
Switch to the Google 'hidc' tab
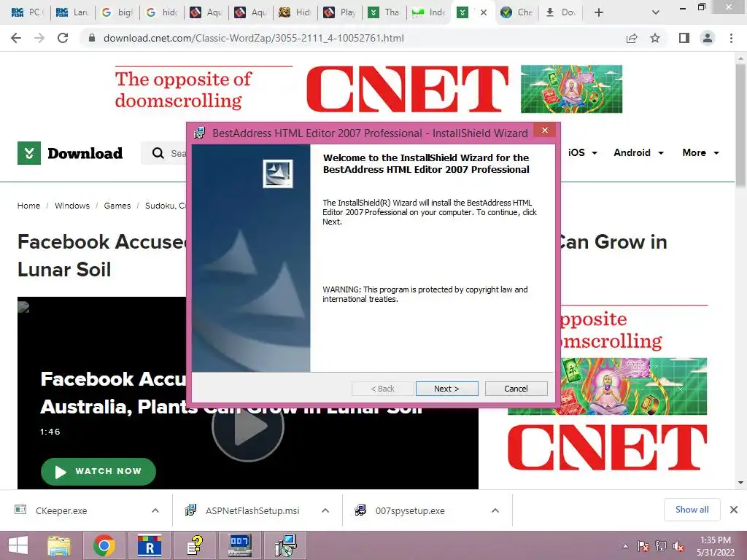[162, 12]
